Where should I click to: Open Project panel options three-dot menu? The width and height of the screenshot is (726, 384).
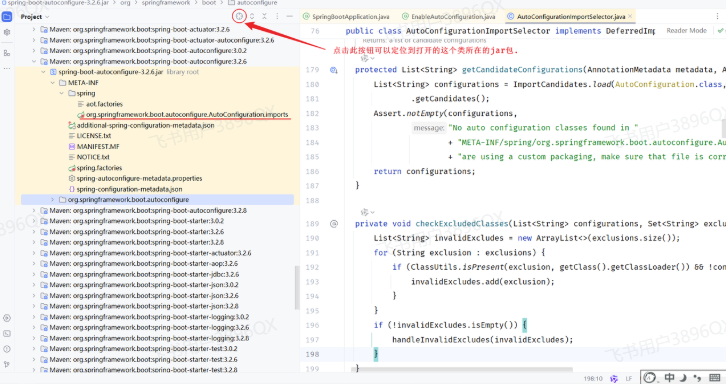277,16
